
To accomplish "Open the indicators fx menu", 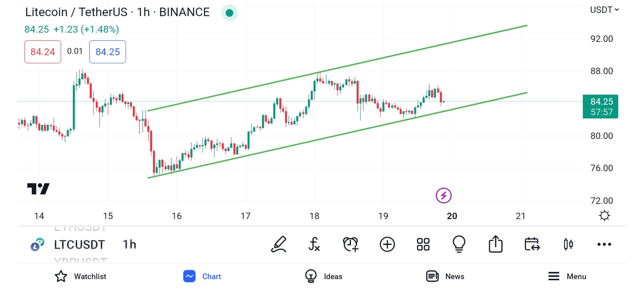I will pos(314,244).
